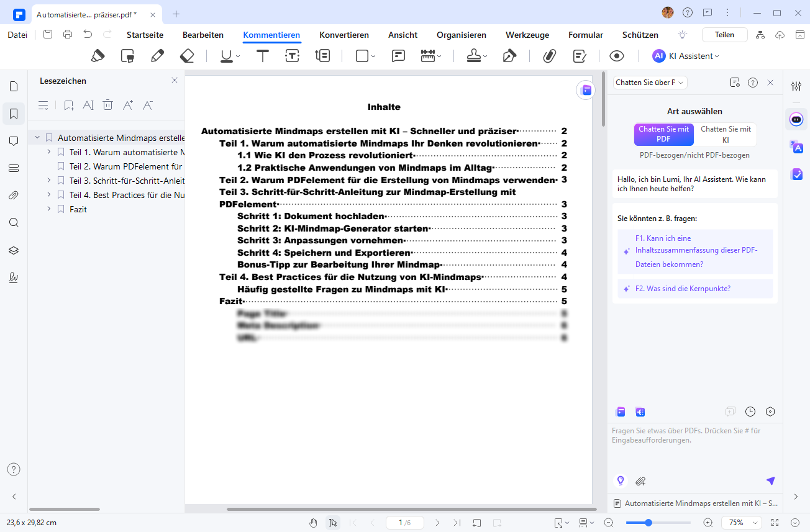Select the signature pen tool
This screenshot has height=532, width=810.
[x=509, y=56]
